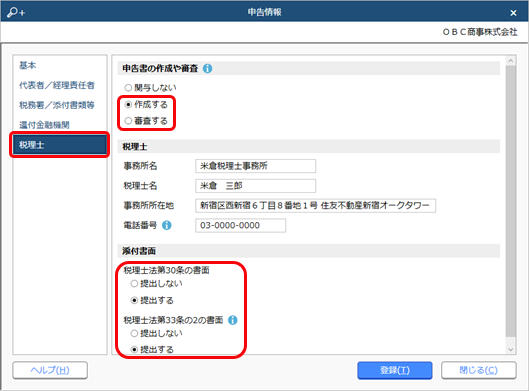This screenshot has height=391, width=529.
Task: Click the scrollbar down arrow
Action: [511, 350]
